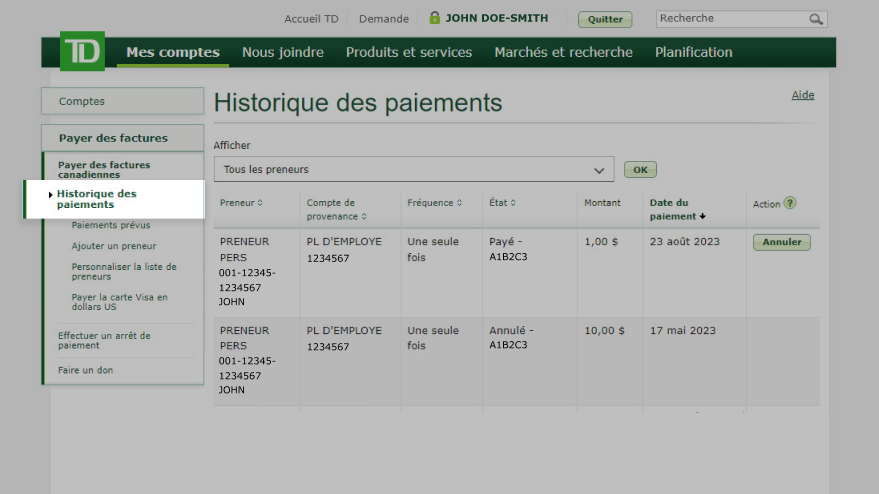Click the '1,00 $' amount cell
879x494 pixels.
click(601, 242)
